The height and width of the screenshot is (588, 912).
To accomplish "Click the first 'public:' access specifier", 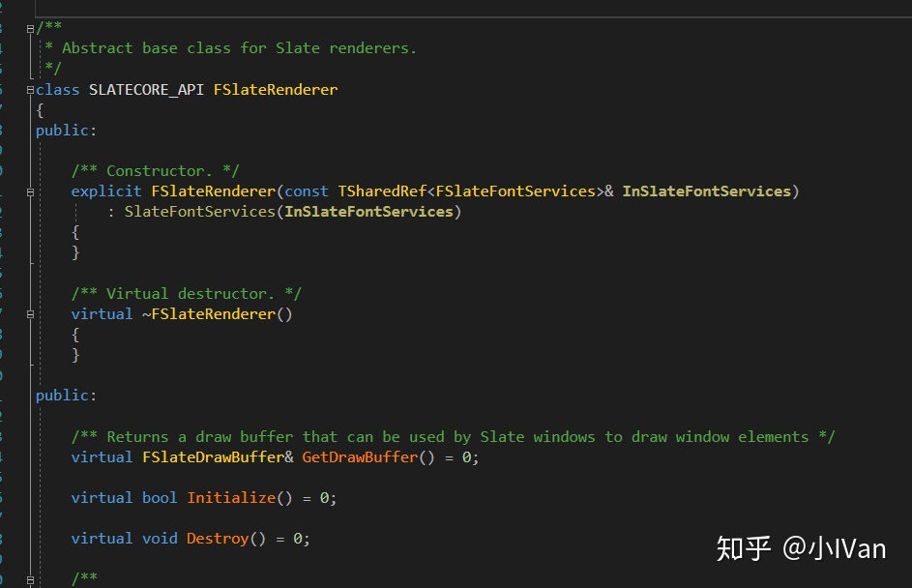I will pyautogui.click(x=66, y=131).
